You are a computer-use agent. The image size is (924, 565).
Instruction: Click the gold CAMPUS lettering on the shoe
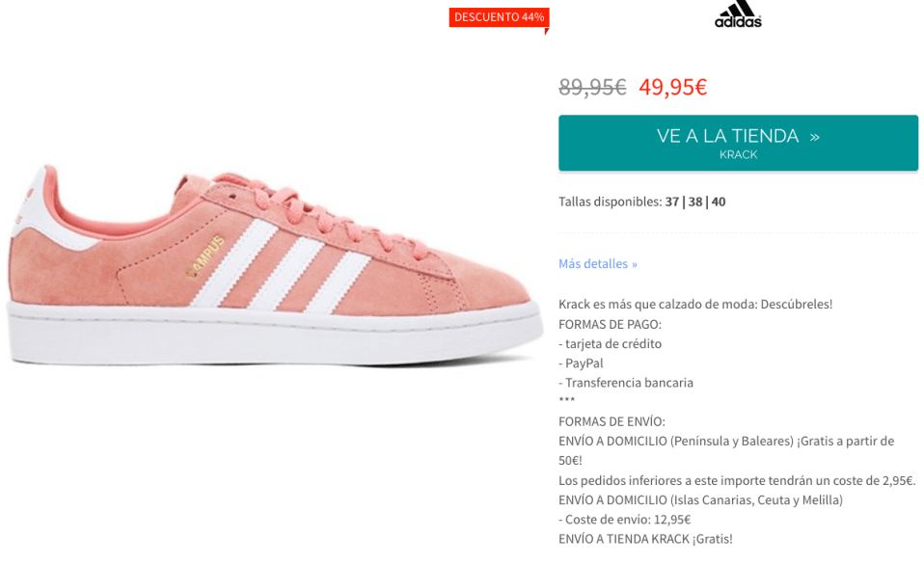click(205, 256)
